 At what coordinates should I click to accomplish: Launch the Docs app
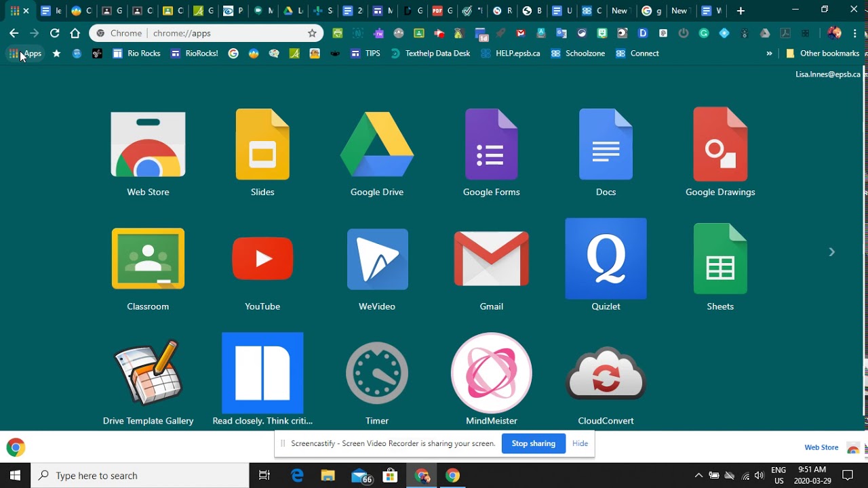[x=606, y=155]
